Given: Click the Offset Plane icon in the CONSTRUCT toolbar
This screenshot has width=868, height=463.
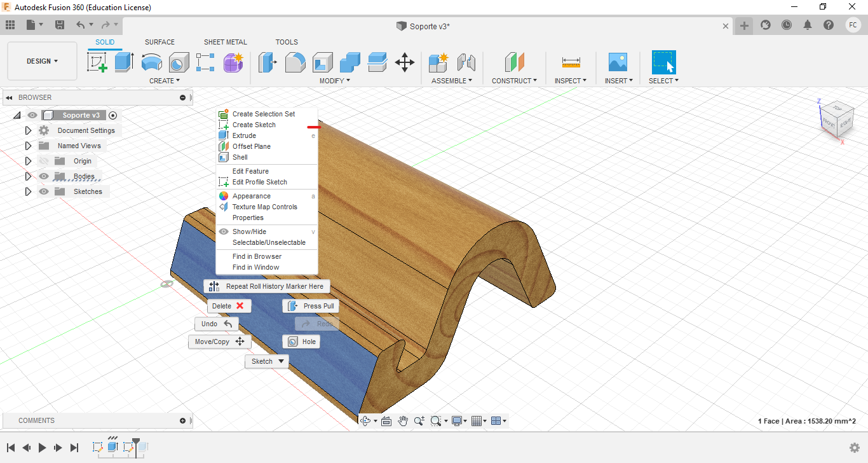Looking at the screenshot, I should click(x=514, y=62).
